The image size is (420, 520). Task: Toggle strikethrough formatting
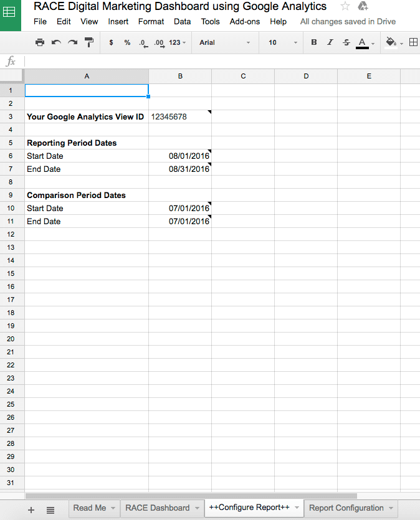(346, 42)
